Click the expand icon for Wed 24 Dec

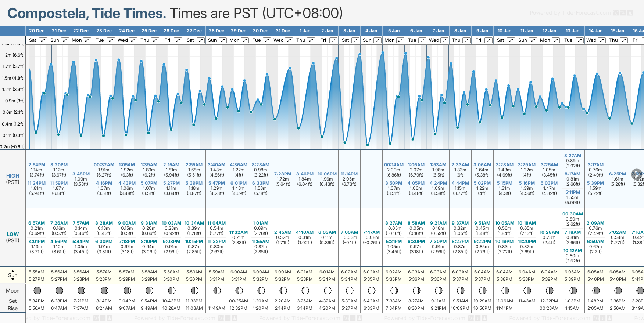pyautogui.click(x=133, y=40)
